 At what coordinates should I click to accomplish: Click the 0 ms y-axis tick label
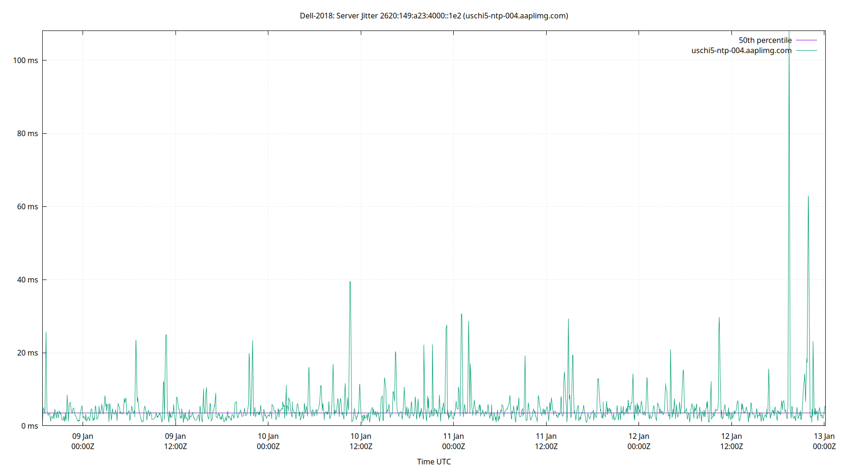[29, 426]
